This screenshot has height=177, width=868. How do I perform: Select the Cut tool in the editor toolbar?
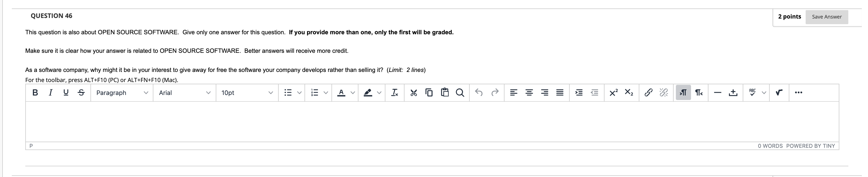point(414,92)
